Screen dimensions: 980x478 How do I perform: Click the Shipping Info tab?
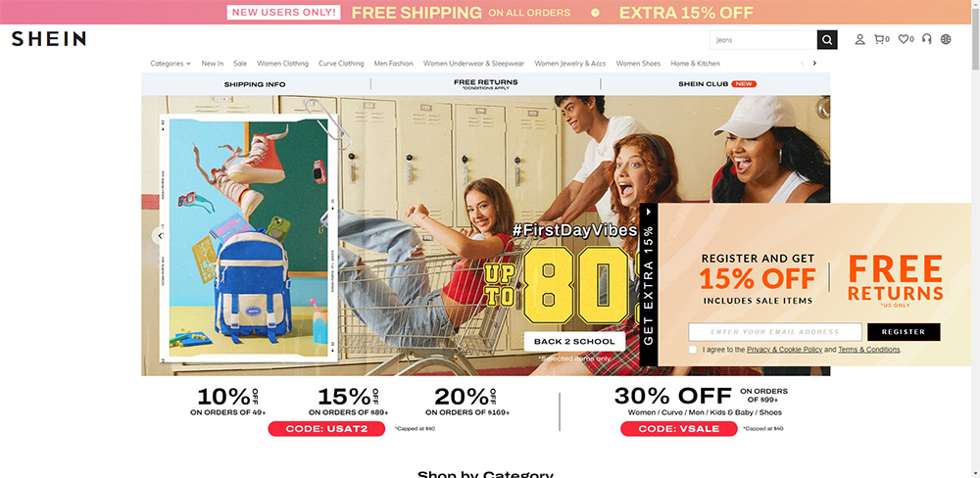click(x=255, y=84)
